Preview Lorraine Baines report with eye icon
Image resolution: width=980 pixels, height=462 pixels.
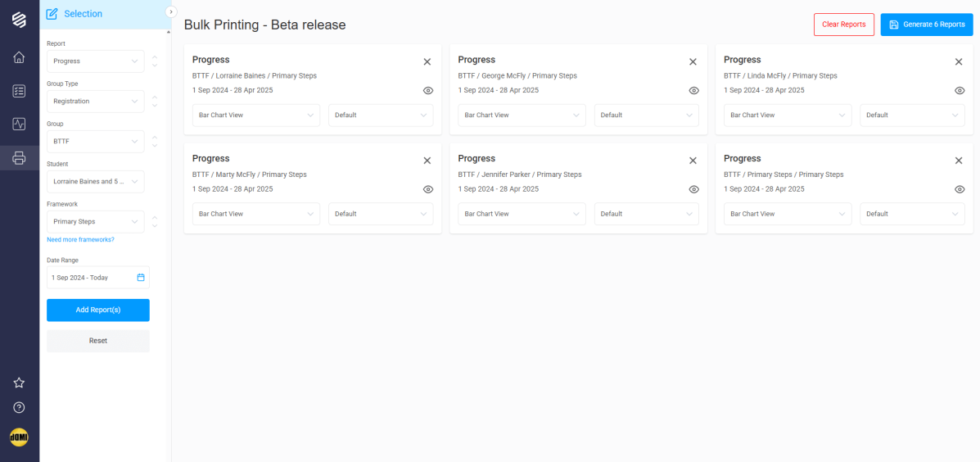click(428, 91)
